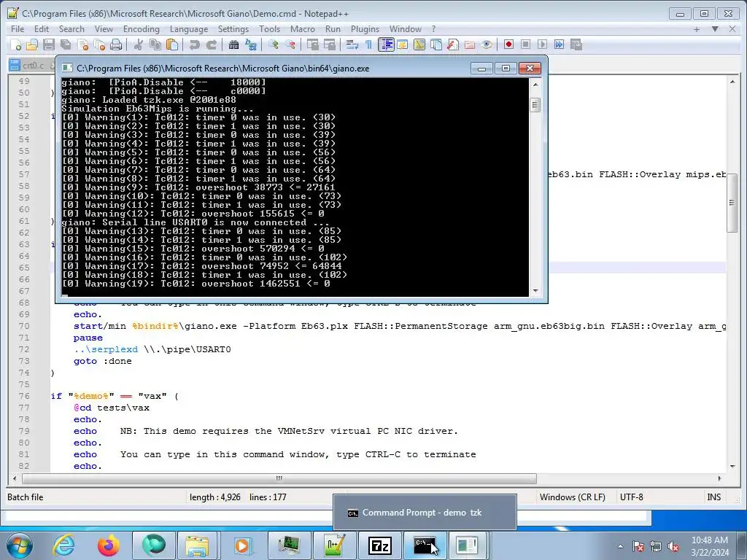747x560 pixels.
Task: Open the Function List panel icon
Action: 452,44
